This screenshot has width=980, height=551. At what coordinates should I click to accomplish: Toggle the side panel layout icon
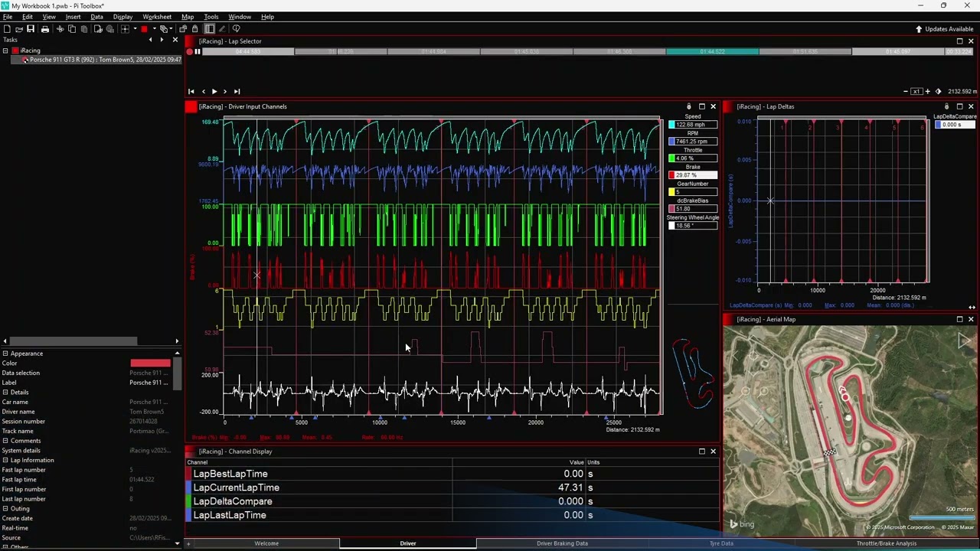click(x=209, y=29)
